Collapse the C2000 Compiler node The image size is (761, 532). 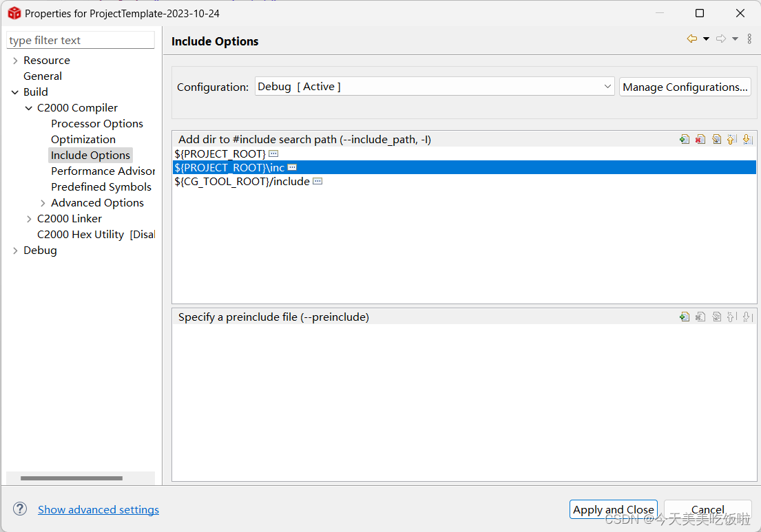tap(29, 108)
